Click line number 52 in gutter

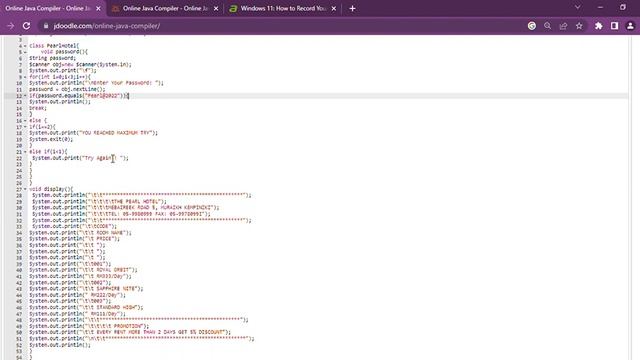coord(19,345)
